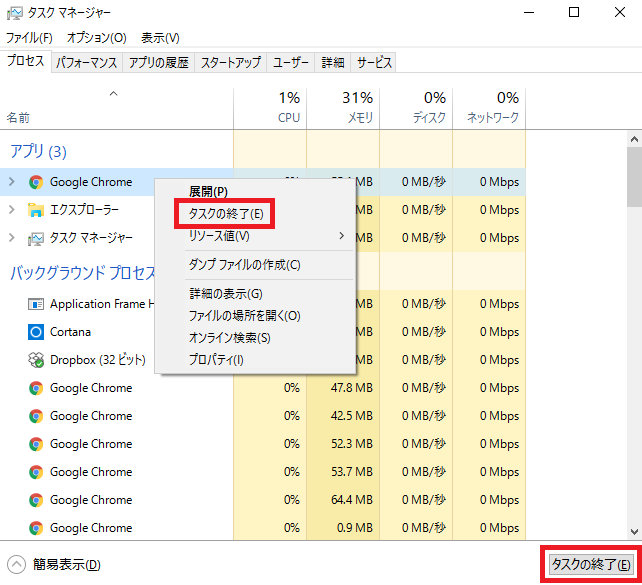
Task: Click the Google Chrome icon under アプリ
Action: 35,182
